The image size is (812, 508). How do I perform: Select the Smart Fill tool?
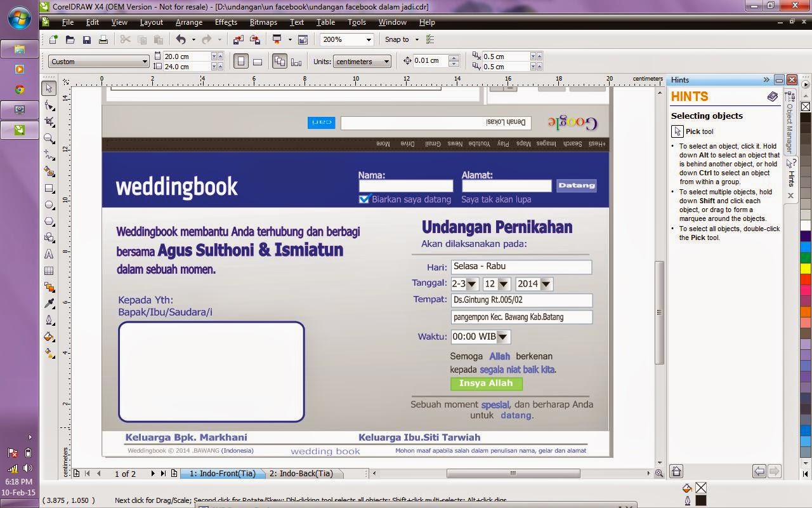click(49, 171)
